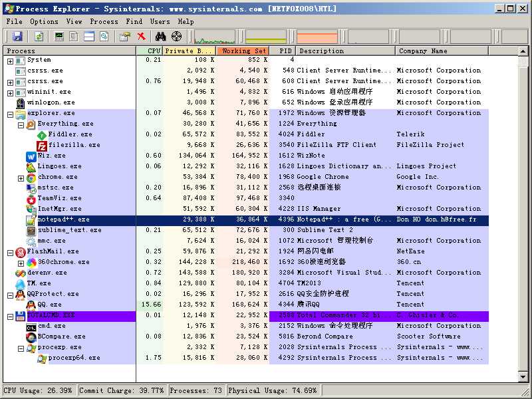Select the mstsc.exe process row

246,188
